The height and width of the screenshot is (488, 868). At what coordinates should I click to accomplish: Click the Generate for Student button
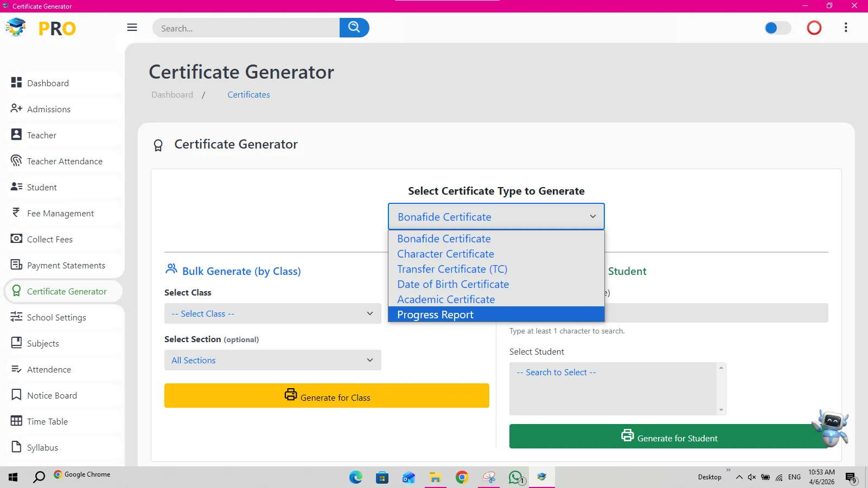point(669,436)
